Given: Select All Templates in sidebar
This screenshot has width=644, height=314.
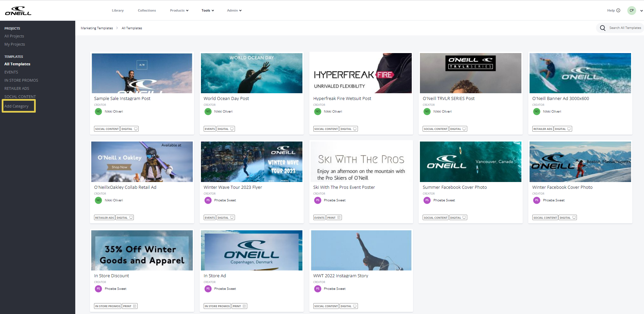Looking at the screenshot, I should 17,64.
